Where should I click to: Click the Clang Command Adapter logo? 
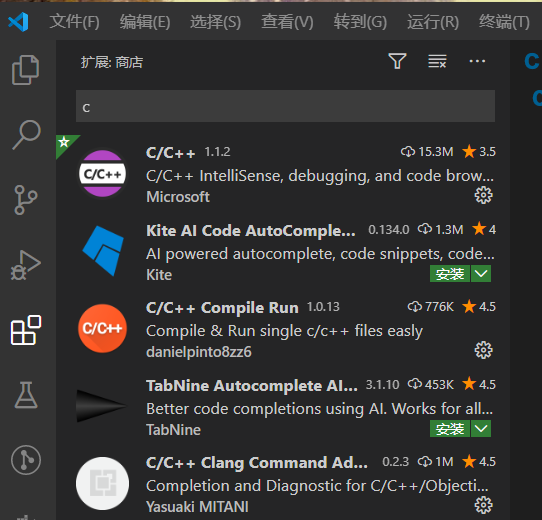(102, 483)
